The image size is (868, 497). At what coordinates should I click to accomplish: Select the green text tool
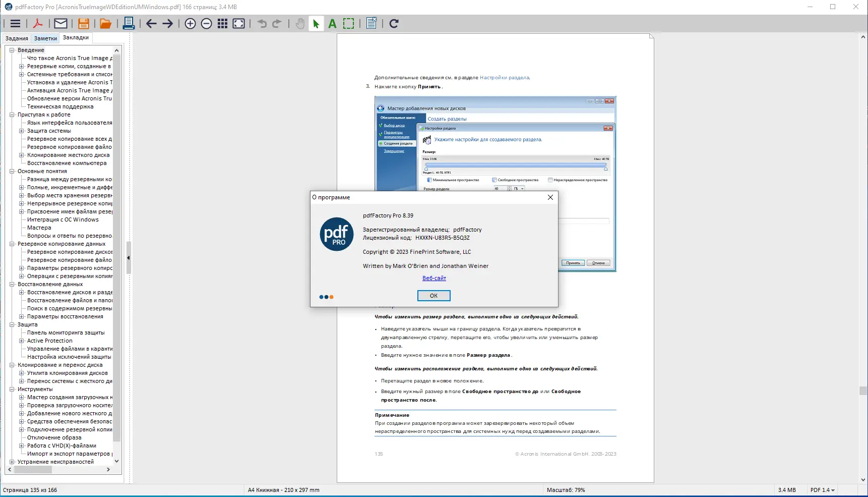332,24
